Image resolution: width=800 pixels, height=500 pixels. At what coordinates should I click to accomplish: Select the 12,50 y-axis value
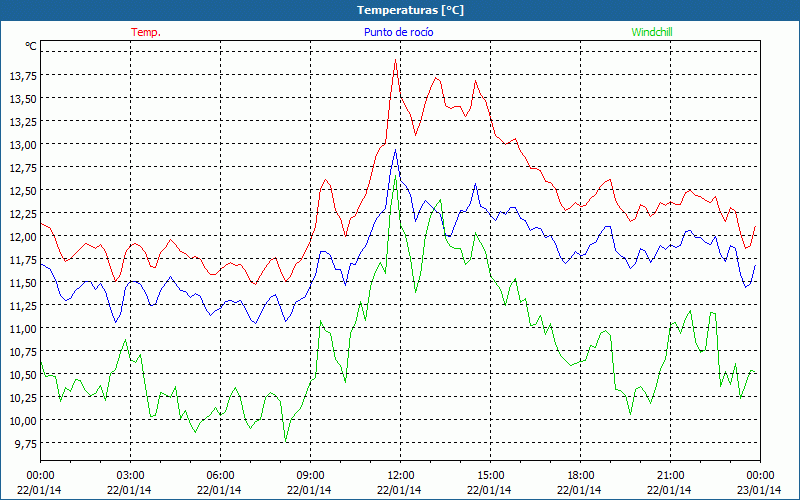[x=23, y=190]
